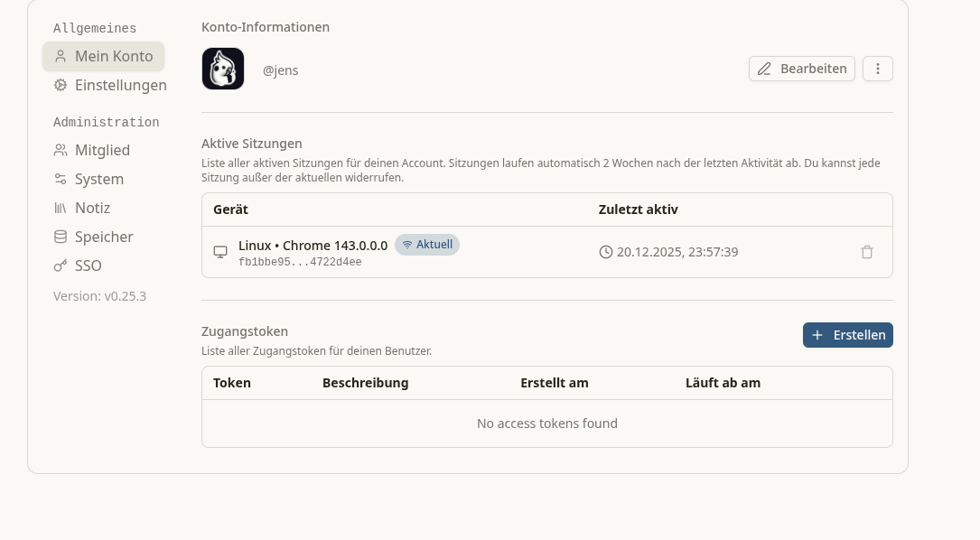Viewport: 980px width, 540px height.
Task: Open System via its sliders icon
Action: [x=61, y=179]
